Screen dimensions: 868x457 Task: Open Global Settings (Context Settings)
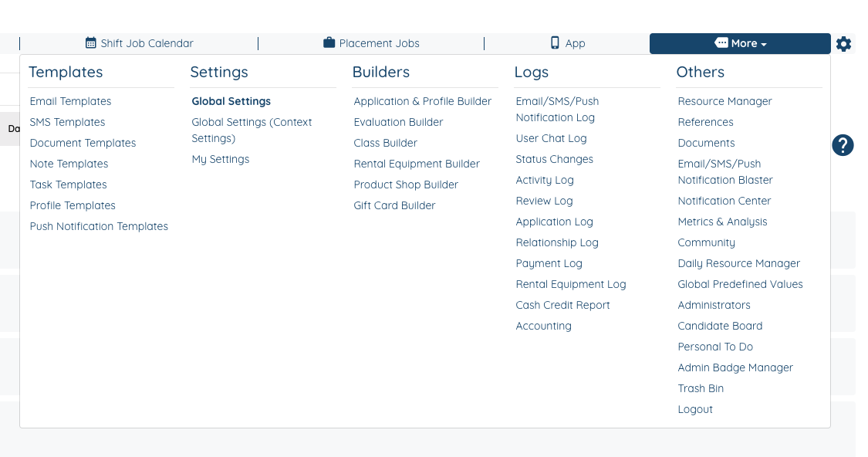252,130
